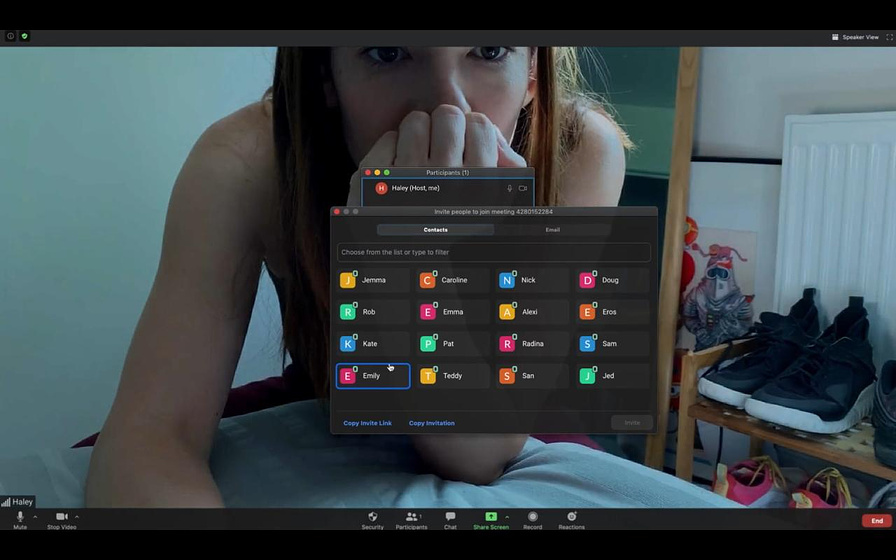896x560 pixels.
Task: Click the contact filter search field
Action: [493, 252]
